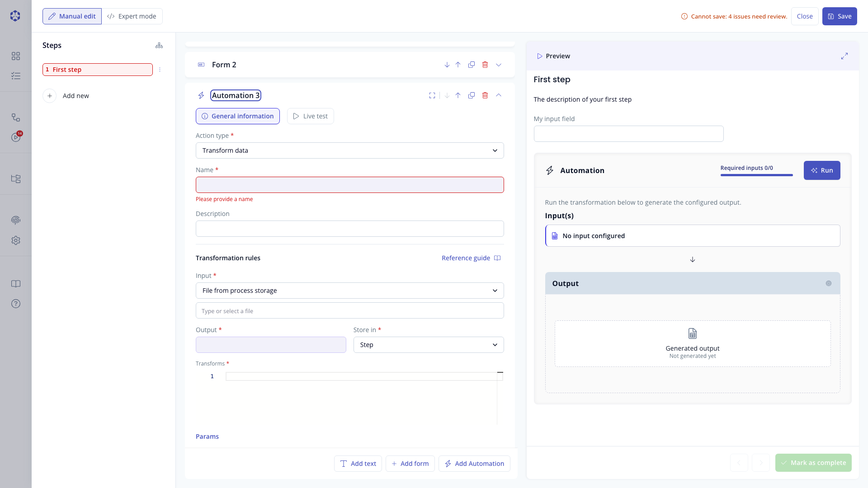Click Preview play header
This screenshot has width=868, height=488.
tap(553, 56)
